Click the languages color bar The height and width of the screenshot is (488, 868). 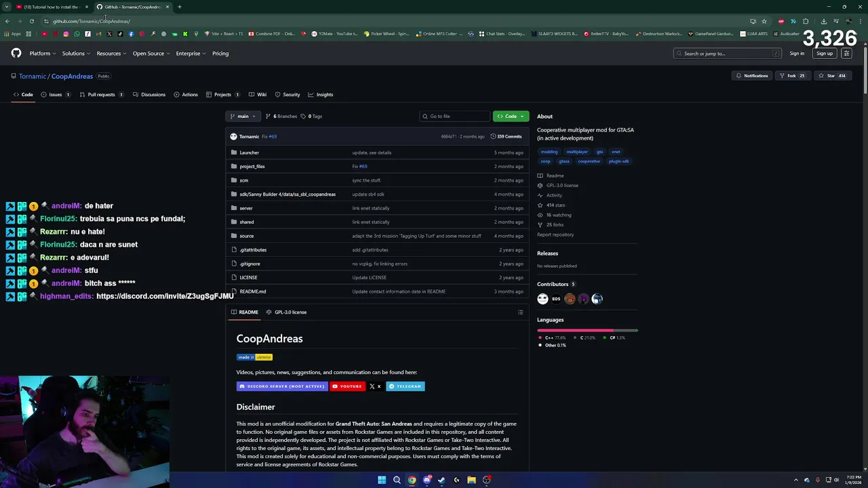pos(587,330)
